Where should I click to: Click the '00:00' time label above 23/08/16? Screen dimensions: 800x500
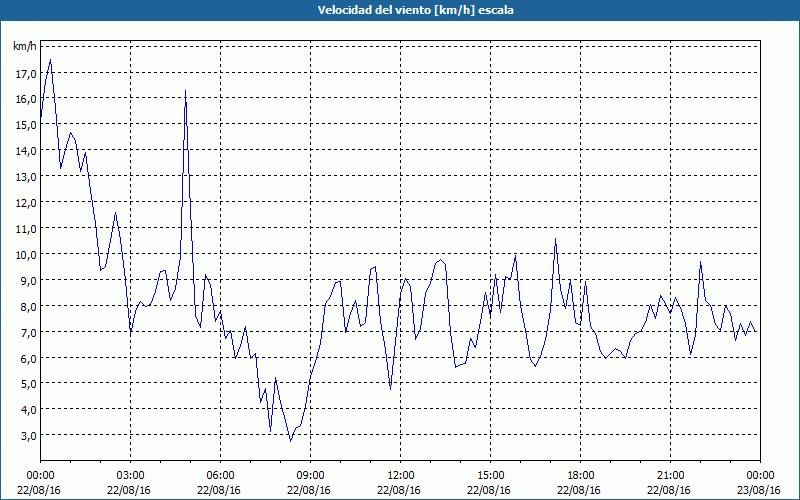(x=760, y=476)
